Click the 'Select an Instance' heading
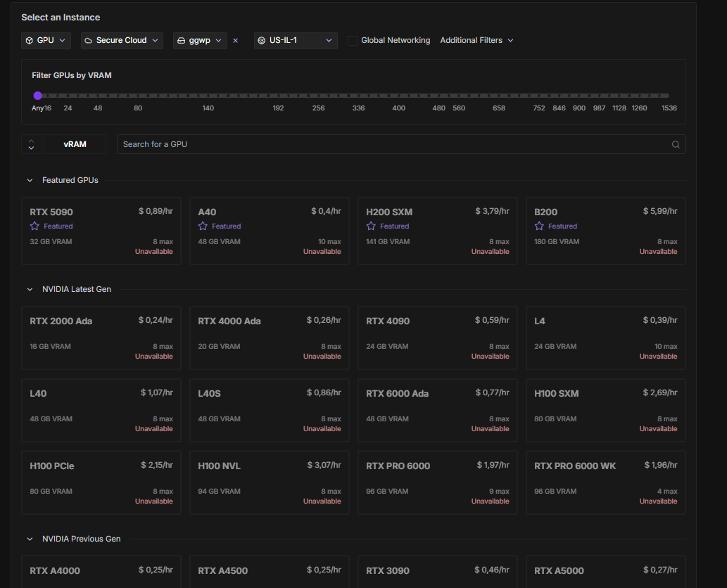Image resolution: width=727 pixels, height=588 pixels. [61, 17]
